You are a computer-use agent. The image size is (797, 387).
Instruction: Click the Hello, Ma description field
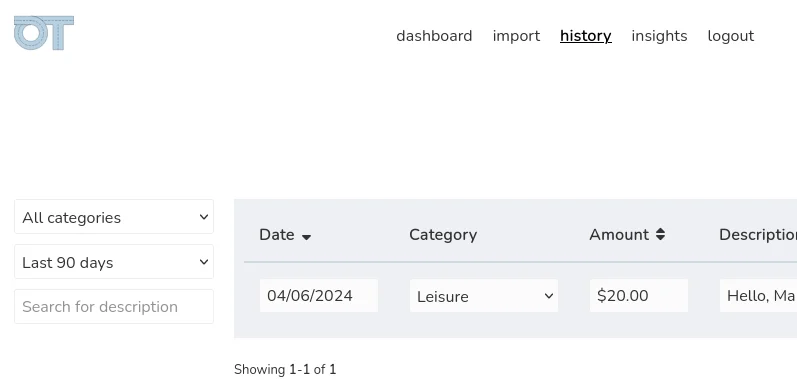(758, 295)
